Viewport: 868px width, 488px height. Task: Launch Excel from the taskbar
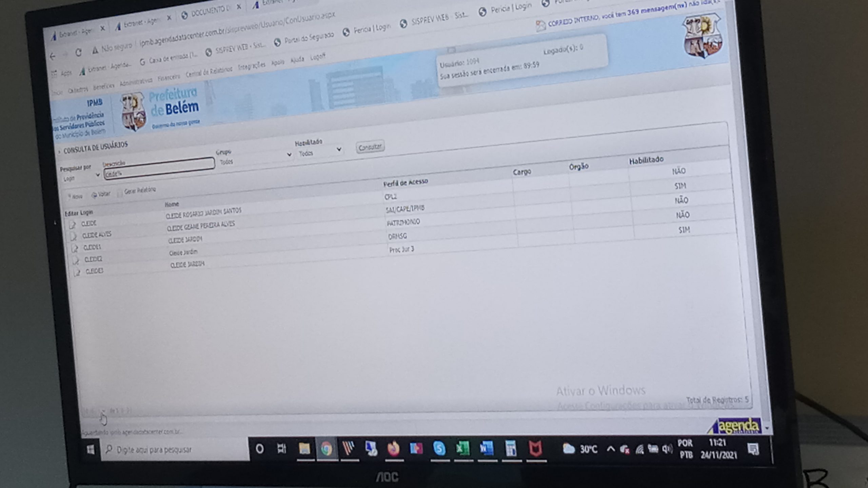[x=463, y=449]
